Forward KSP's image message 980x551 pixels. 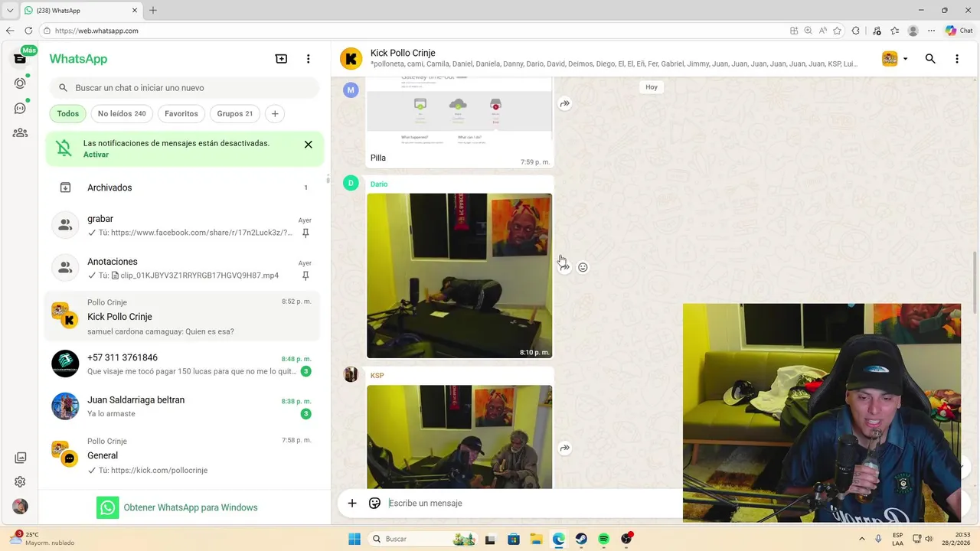tap(564, 448)
